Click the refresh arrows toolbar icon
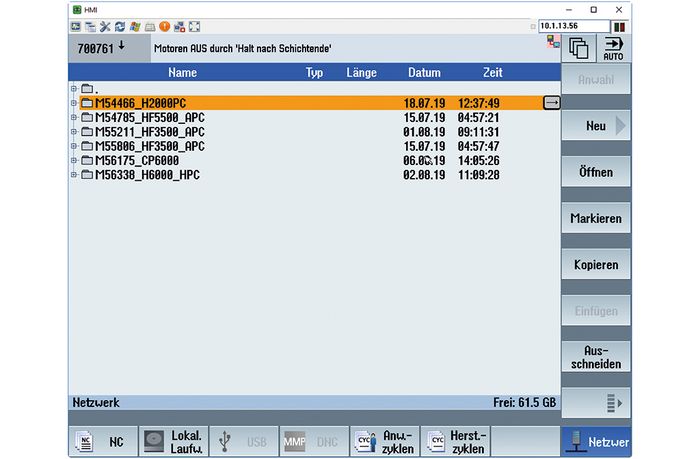700x459 pixels. [x=121, y=27]
